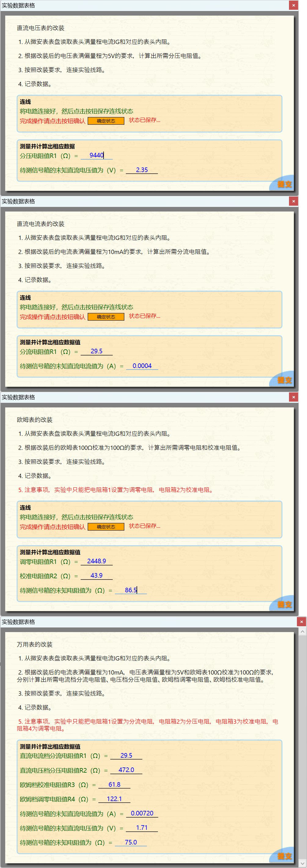
Task: Submit the DC voltmeter modification form
Action: [x=284, y=184]
